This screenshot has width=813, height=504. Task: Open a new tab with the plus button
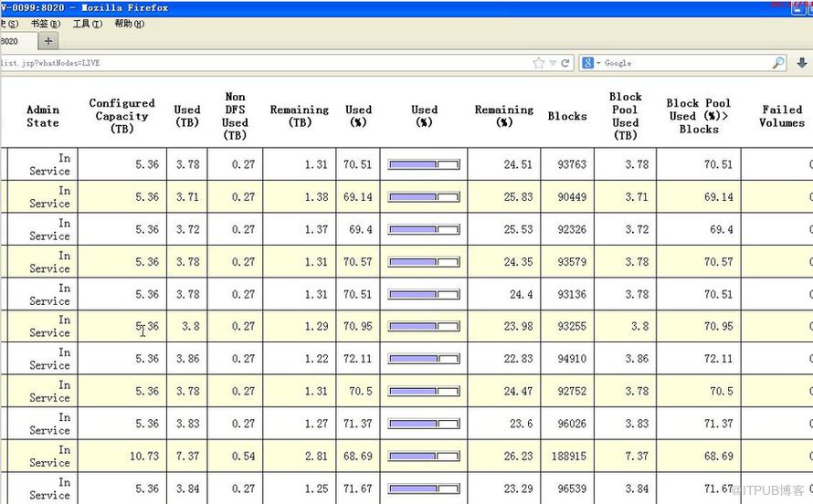point(48,41)
